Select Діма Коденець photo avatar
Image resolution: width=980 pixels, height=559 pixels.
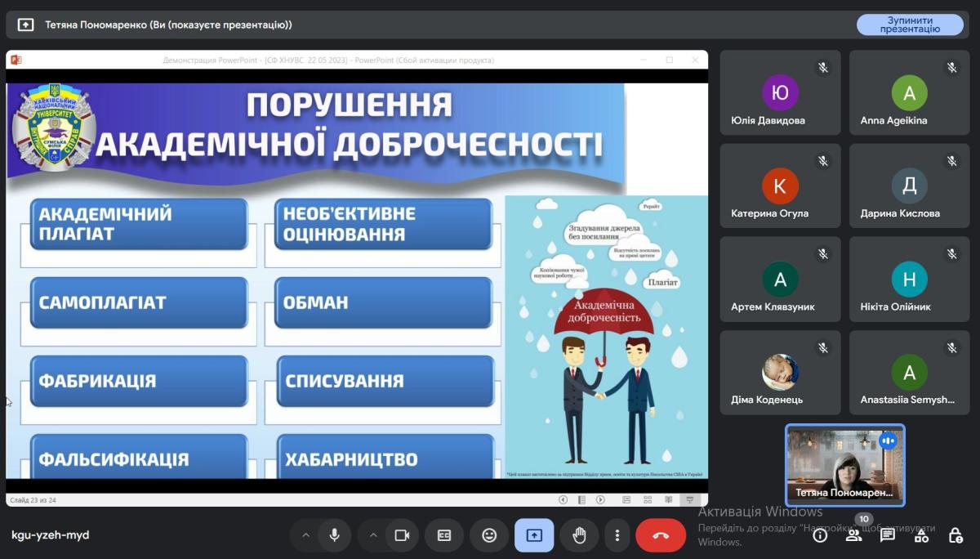tap(780, 373)
